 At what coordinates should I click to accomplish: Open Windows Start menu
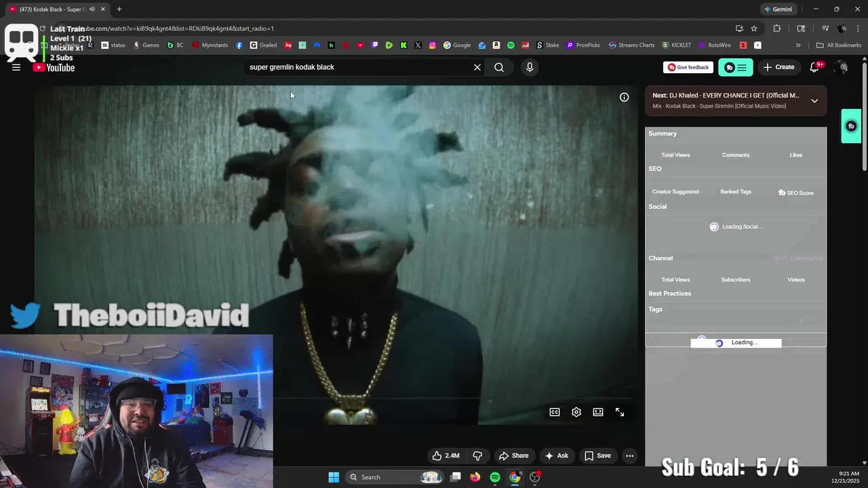coord(334,477)
